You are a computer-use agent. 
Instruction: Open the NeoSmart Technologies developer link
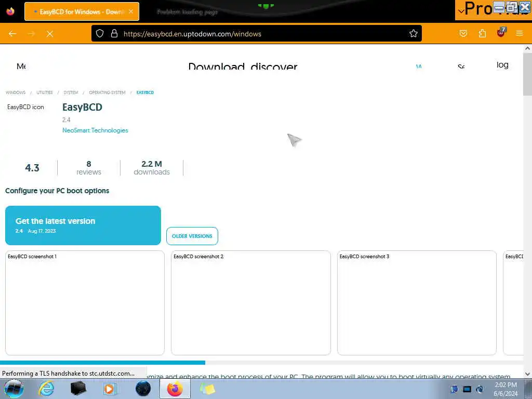coord(95,130)
